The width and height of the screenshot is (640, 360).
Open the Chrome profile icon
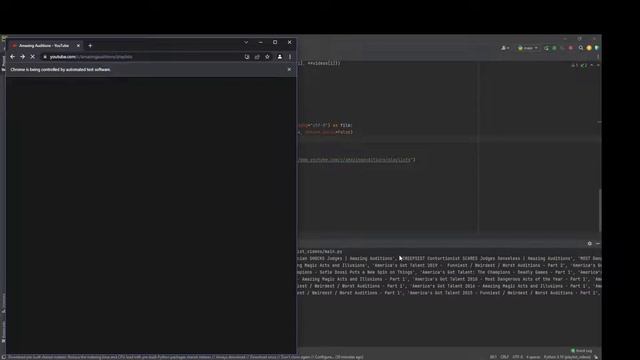pyautogui.click(x=280, y=57)
